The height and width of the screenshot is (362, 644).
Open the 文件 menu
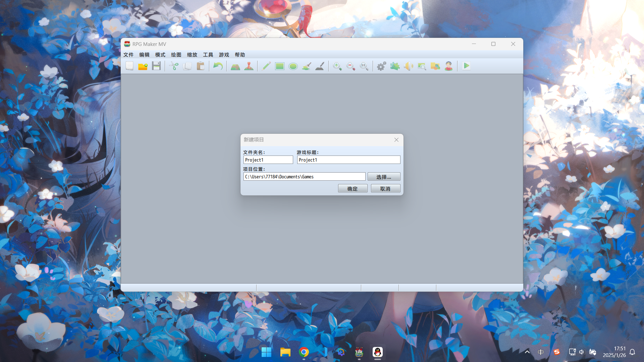[x=128, y=55]
